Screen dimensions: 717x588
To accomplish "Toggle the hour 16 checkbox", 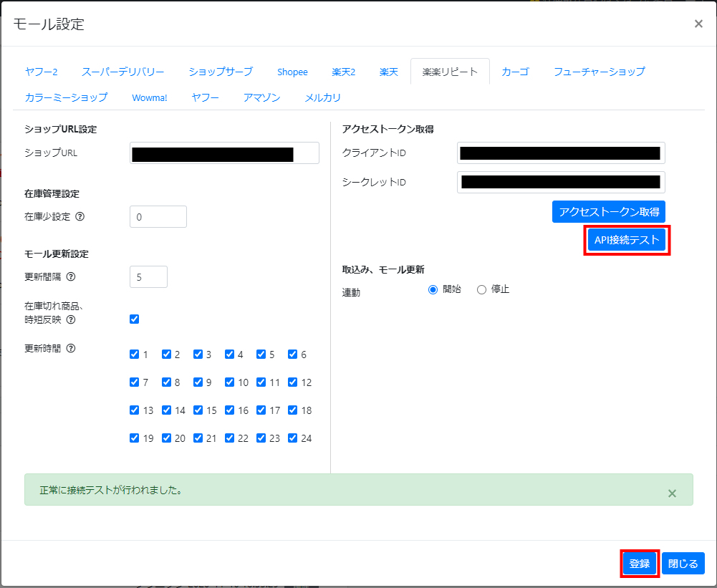I will pos(229,410).
